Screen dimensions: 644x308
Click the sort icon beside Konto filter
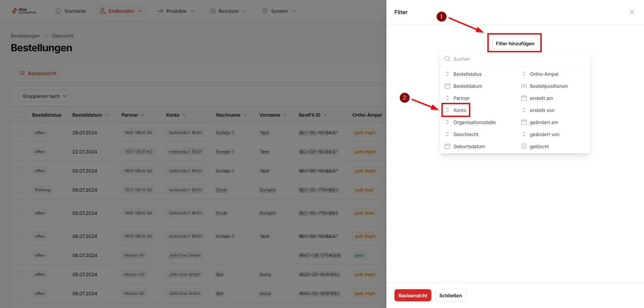pos(447,110)
